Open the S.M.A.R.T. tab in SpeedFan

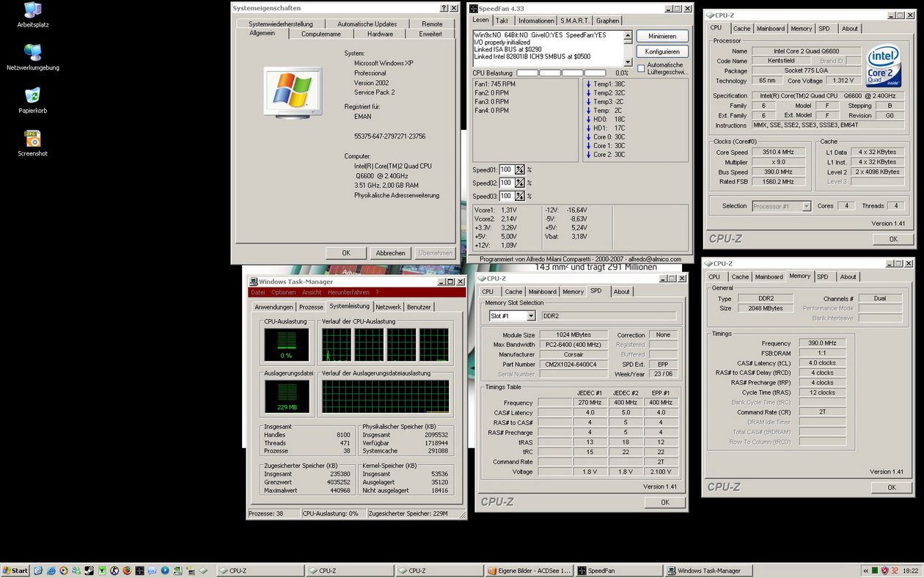pyautogui.click(x=575, y=21)
